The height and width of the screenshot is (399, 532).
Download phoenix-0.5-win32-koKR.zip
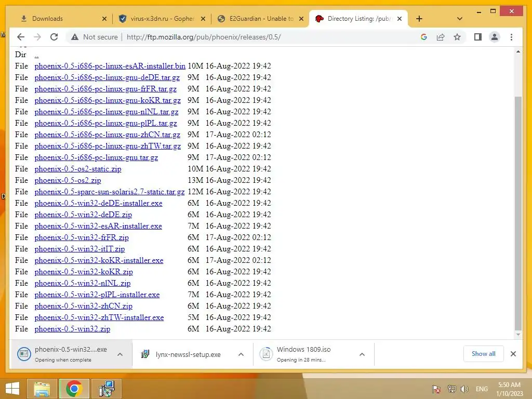click(x=84, y=272)
